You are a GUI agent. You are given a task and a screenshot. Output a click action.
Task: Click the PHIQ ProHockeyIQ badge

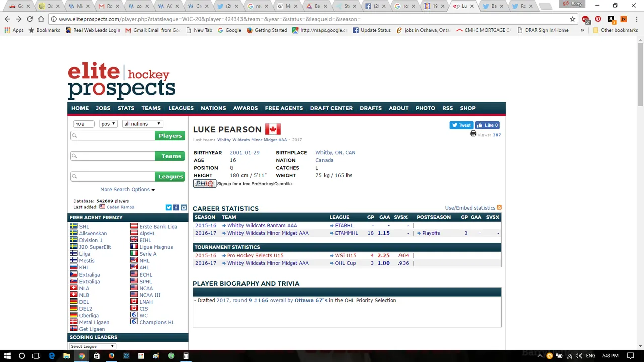click(x=205, y=184)
